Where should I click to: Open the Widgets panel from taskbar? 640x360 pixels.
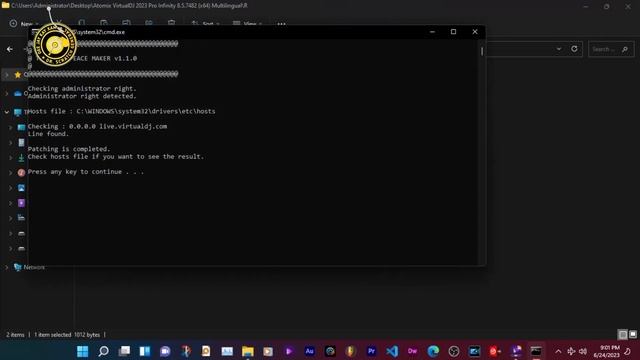(x=144, y=351)
